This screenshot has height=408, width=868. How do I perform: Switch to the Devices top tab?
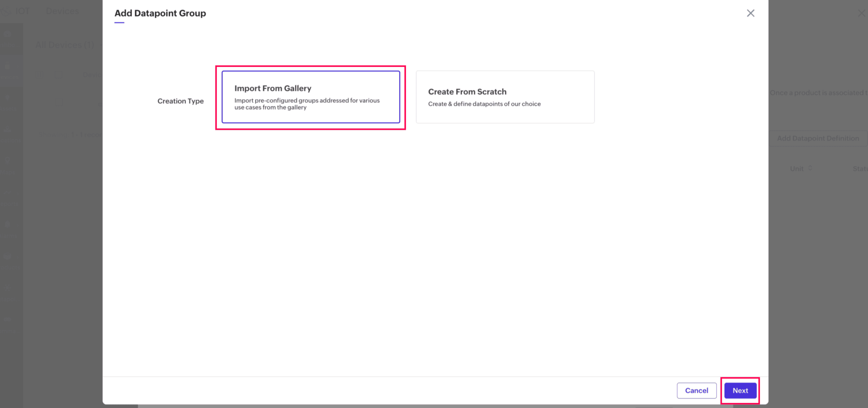coord(62,11)
